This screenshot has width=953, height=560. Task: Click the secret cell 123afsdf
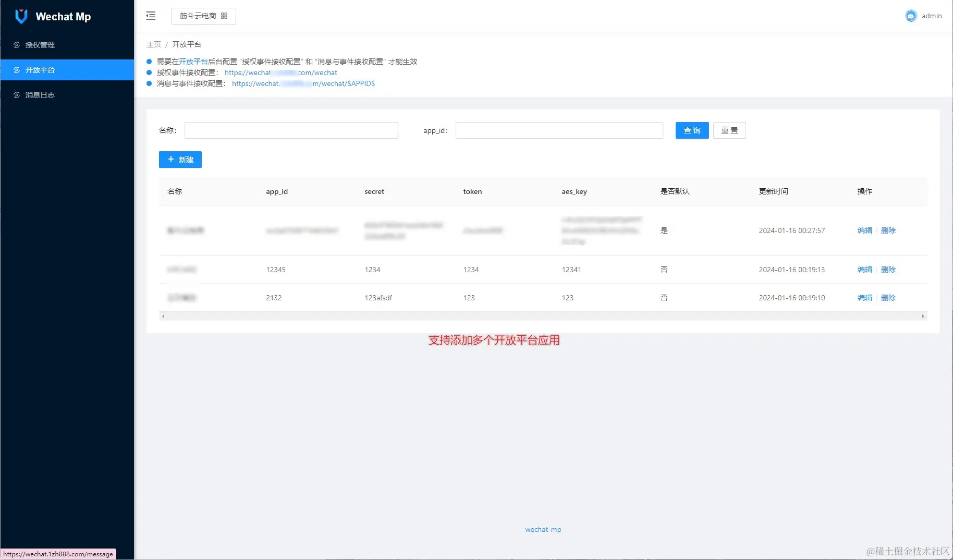378,298
